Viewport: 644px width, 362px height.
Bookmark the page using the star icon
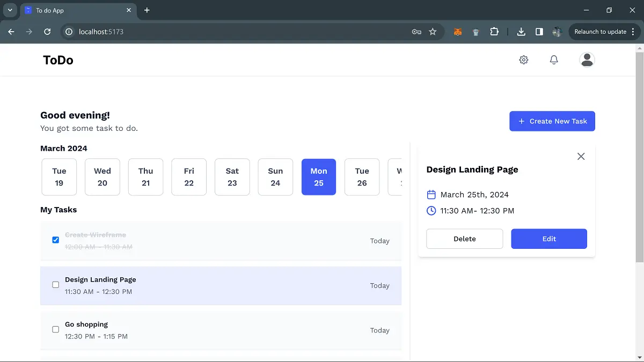(x=433, y=32)
